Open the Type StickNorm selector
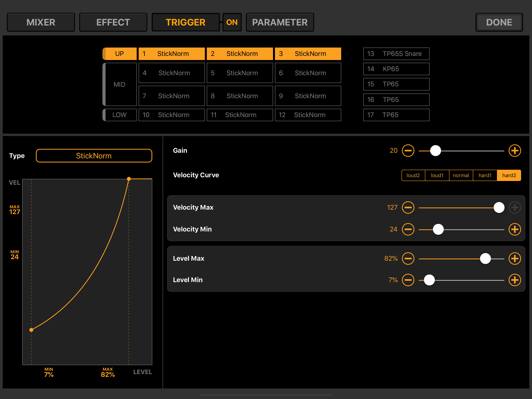This screenshot has height=399, width=532. [94, 156]
